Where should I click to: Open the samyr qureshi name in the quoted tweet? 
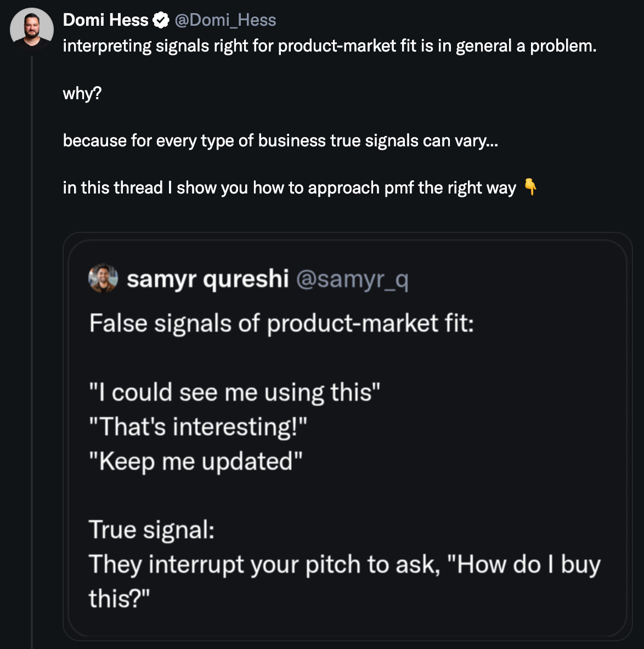click(207, 279)
